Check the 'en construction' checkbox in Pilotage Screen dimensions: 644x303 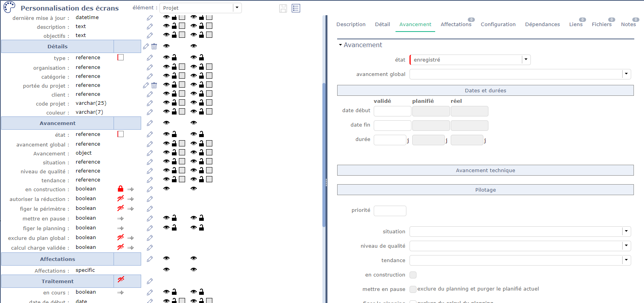pos(413,275)
